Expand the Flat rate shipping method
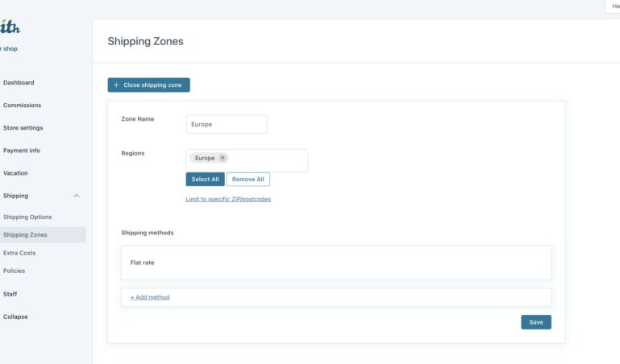This screenshot has height=364, width=620. click(335, 263)
